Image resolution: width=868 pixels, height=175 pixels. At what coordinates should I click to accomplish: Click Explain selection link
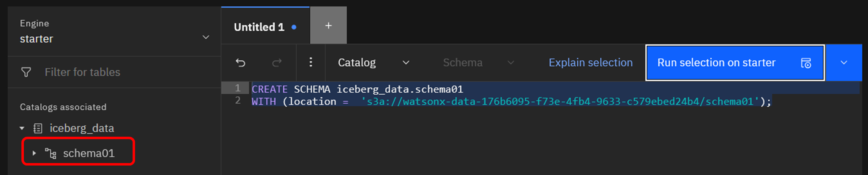click(590, 63)
